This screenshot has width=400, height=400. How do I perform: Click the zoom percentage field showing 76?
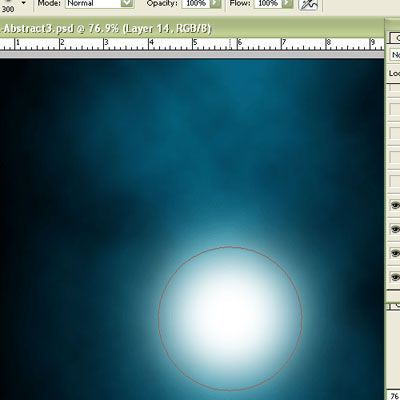pyautogui.click(x=393, y=396)
